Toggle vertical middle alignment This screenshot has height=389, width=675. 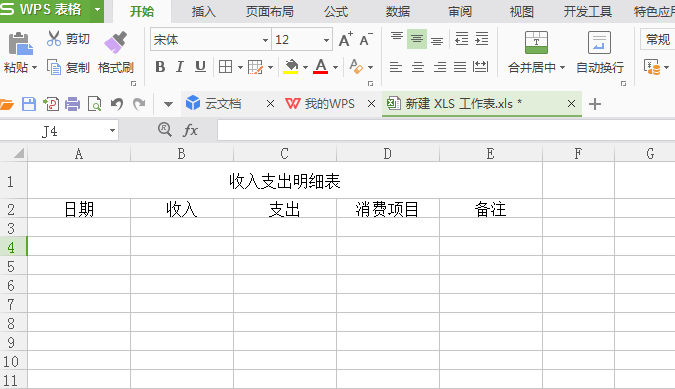417,39
